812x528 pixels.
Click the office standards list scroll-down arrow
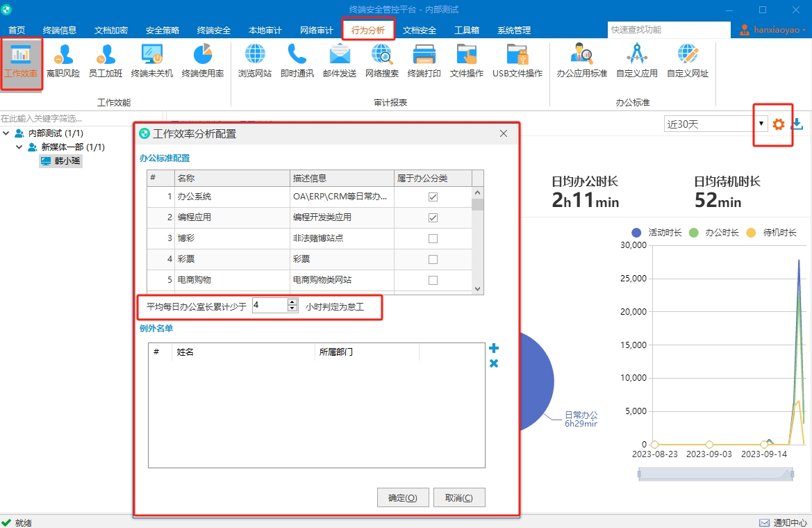[x=477, y=289]
